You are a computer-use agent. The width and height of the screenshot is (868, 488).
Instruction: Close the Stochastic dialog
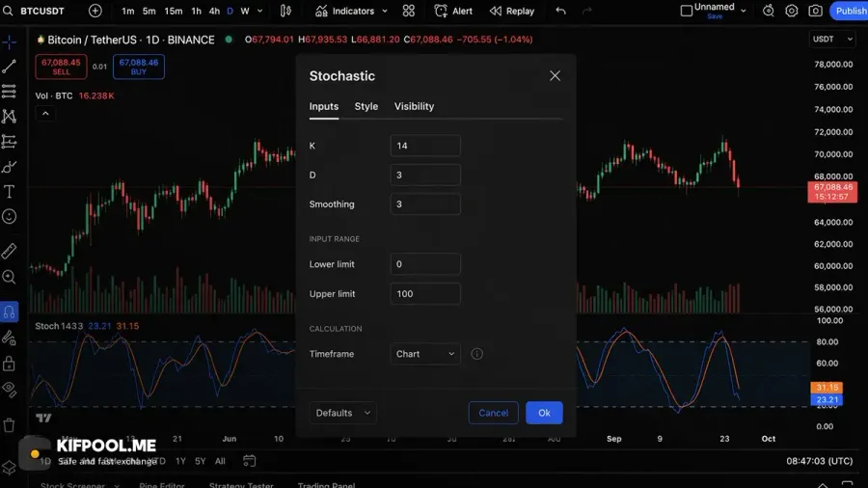pos(555,76)
